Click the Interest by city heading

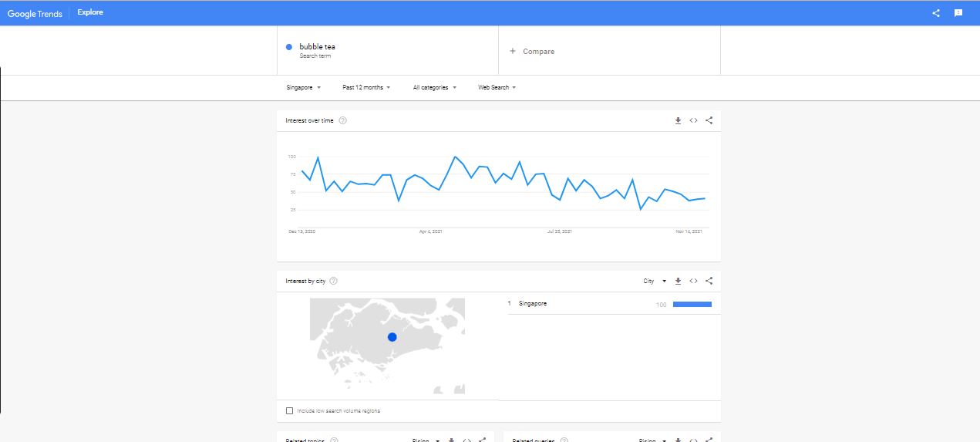pyautogui.click(x=305, y=281)
